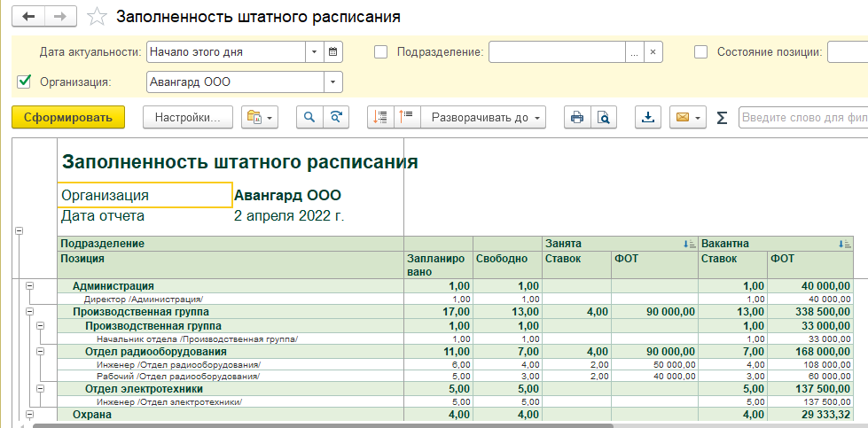Click the sum sigma icon
The image size is (868, 428).
tap(721, 117)
